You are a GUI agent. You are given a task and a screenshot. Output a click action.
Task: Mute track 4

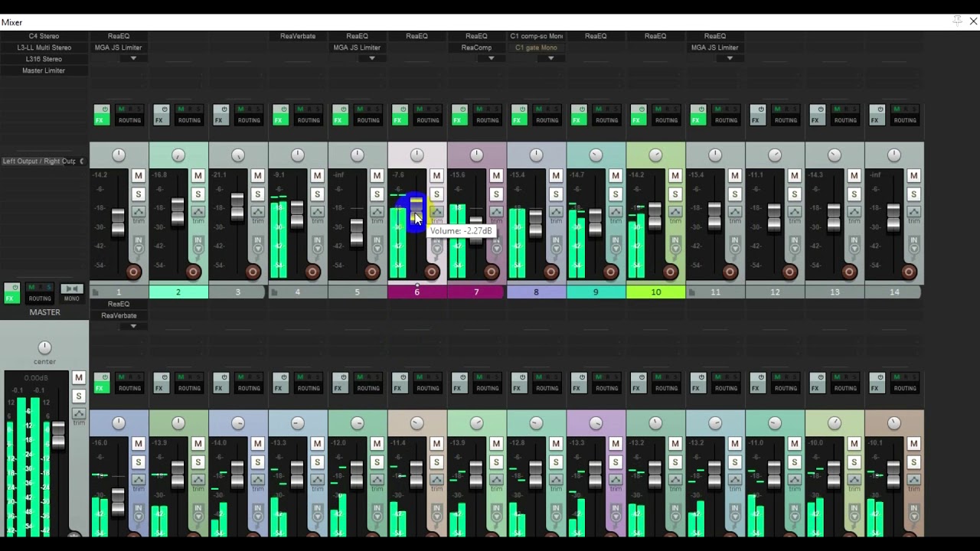(318, 176)
